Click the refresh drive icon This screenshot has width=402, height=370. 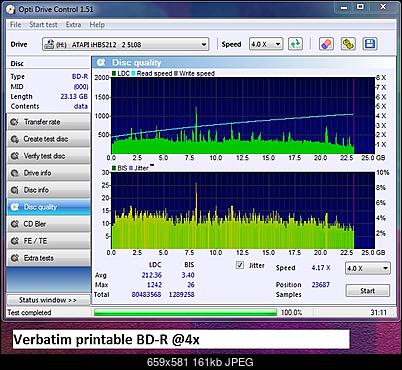[x=295, y=44]
